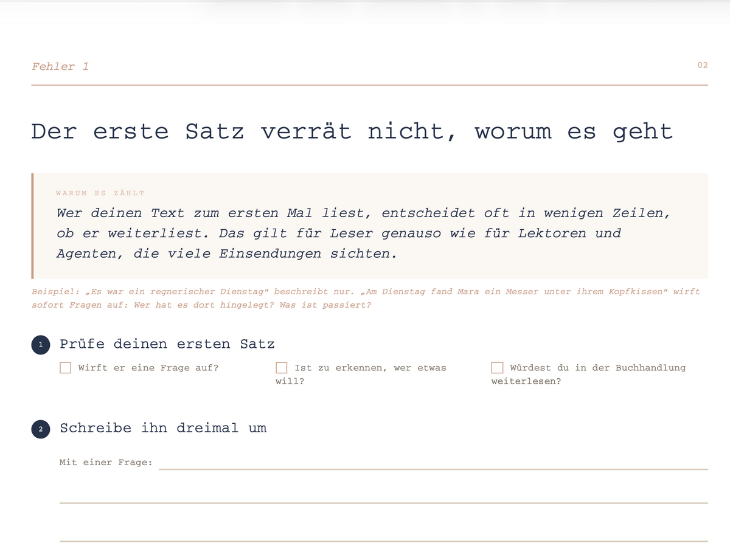730x560 pixels.
Task: Click heading 'Der erste Satz verrät nicht, worum es geht'
Action: pos(352,131)
